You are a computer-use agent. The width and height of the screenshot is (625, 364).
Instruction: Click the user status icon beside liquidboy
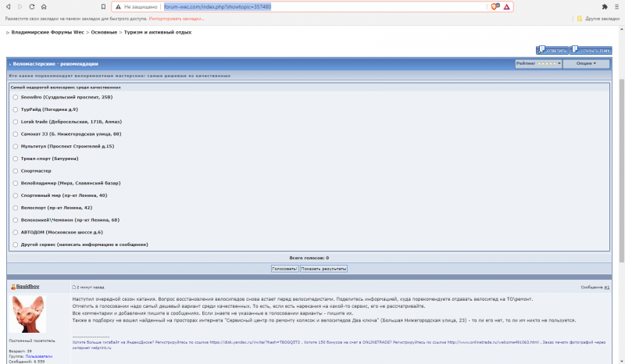pyautogui.click(x=13, y=287)
